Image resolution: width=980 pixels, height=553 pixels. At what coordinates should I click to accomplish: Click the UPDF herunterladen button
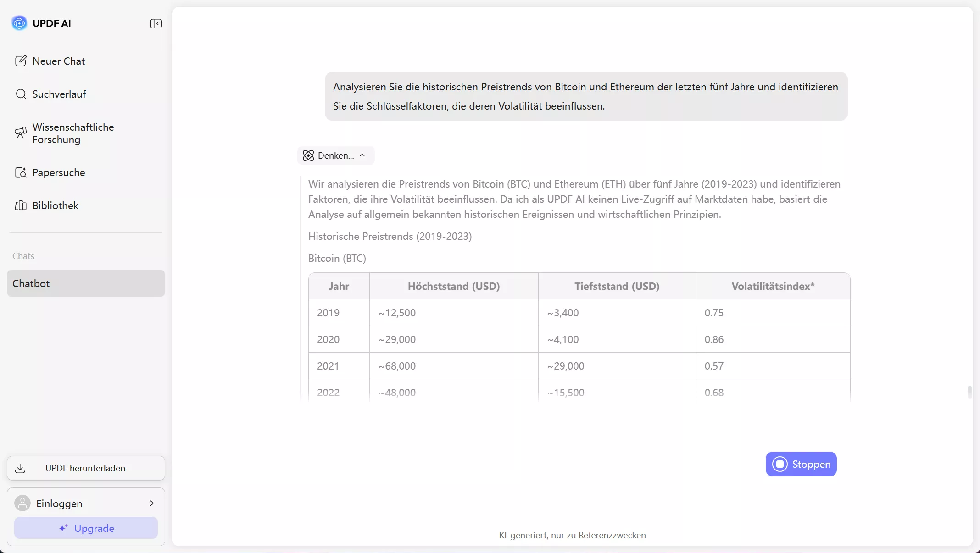[86, 468]
